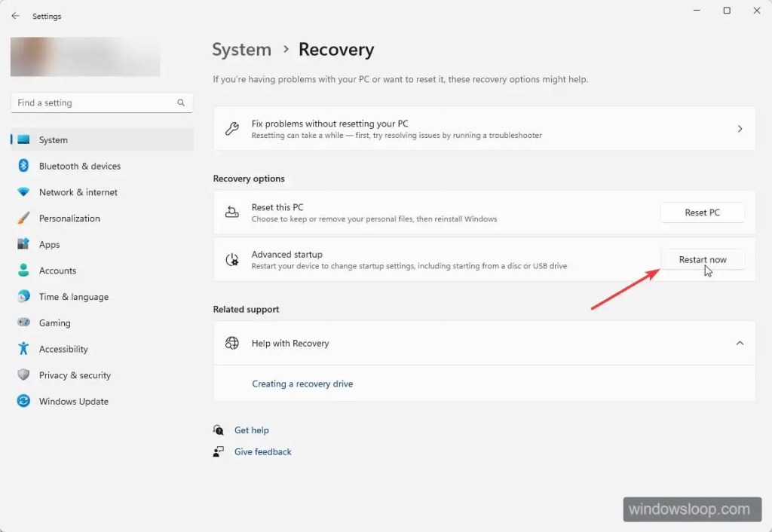Open Creating a recovery drive link
This screenshot has width=772, height=532.
click(302, 384)
